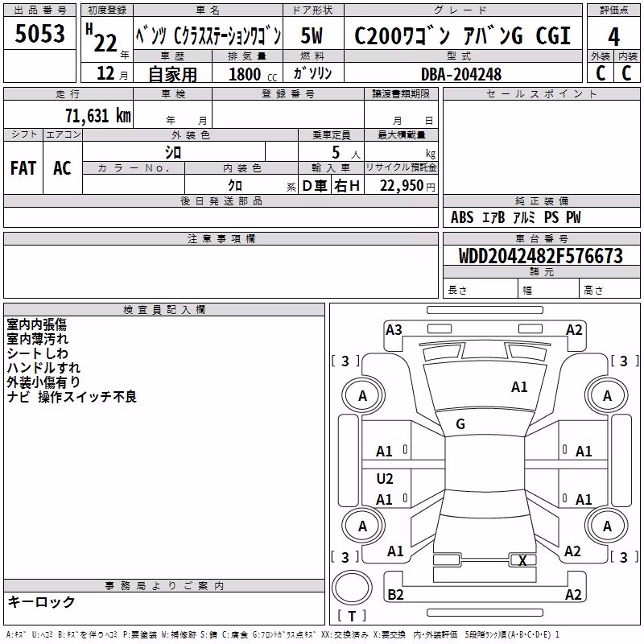Click A1 mark on hood

click(x=519, y=387)
